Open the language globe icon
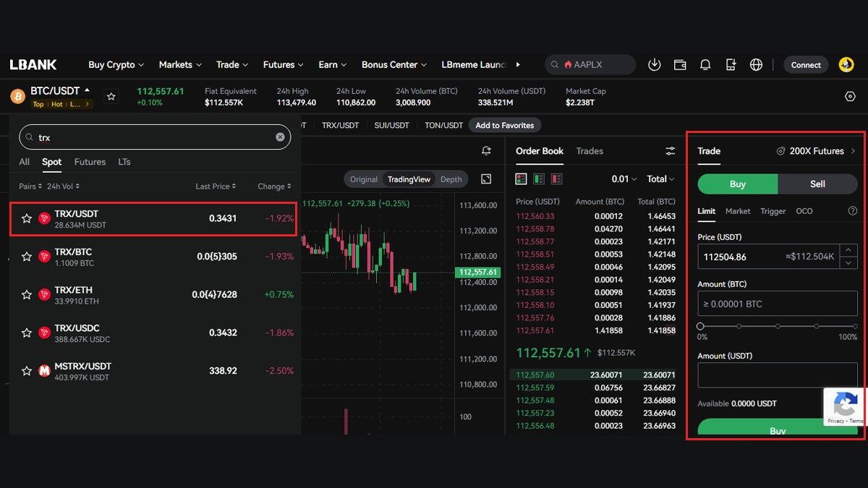 [x=756, y=64]
